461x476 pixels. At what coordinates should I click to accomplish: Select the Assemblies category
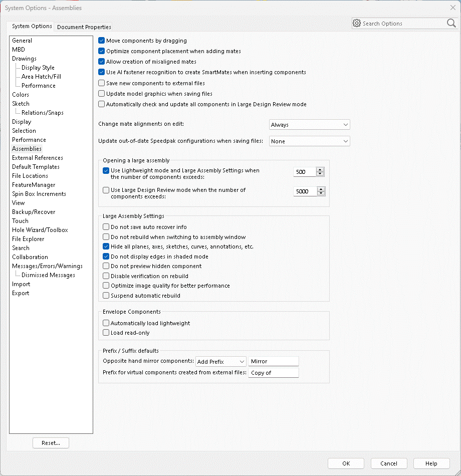coord(27,149)
